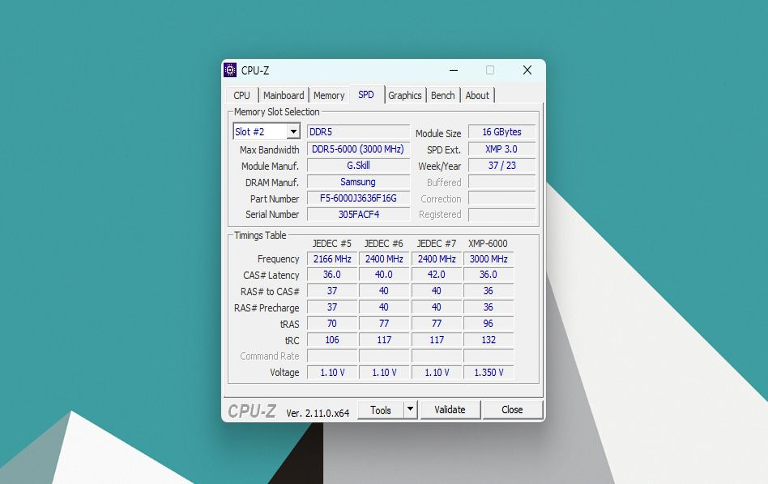Screen dimensions: 768x484
Task: Click the Ver. 2.11.0.x64 version text
Action: tap(317, 413)
